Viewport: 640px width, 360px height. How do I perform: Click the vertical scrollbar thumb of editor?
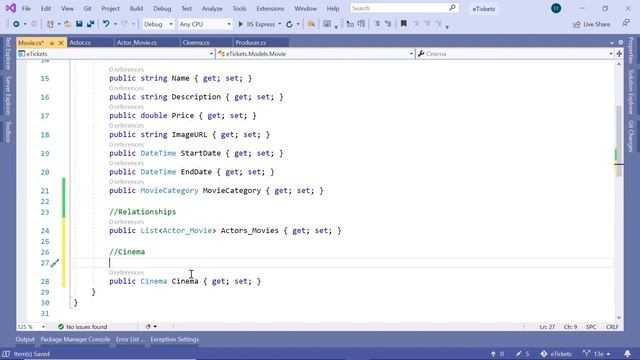pos(619,141)
